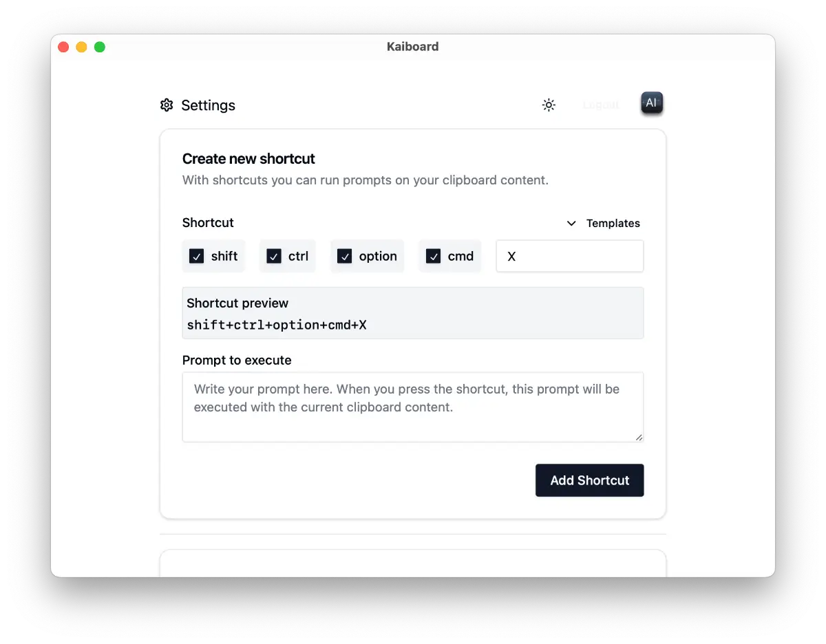
Task: Close the Kaiboard window with red button
Action: tap(63, 47)
